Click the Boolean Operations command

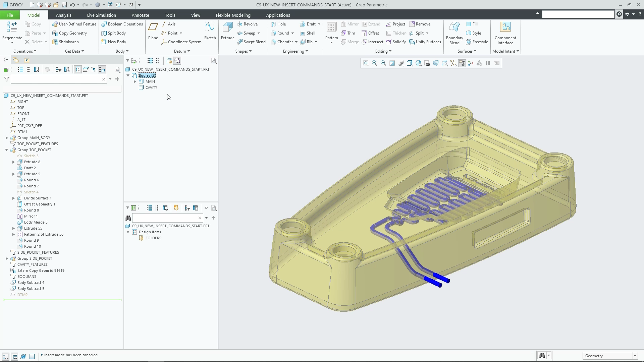[x=122, y=24]
